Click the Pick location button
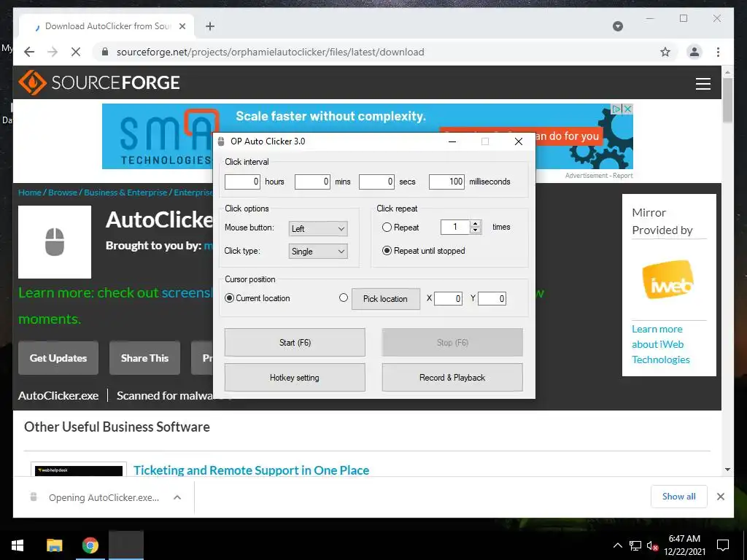747x560 pixels. pyautogui.click(x=386, y=299)
